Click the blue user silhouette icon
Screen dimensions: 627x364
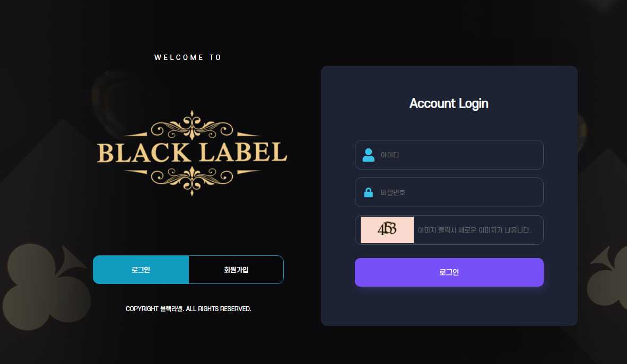[x=368, y=155]
